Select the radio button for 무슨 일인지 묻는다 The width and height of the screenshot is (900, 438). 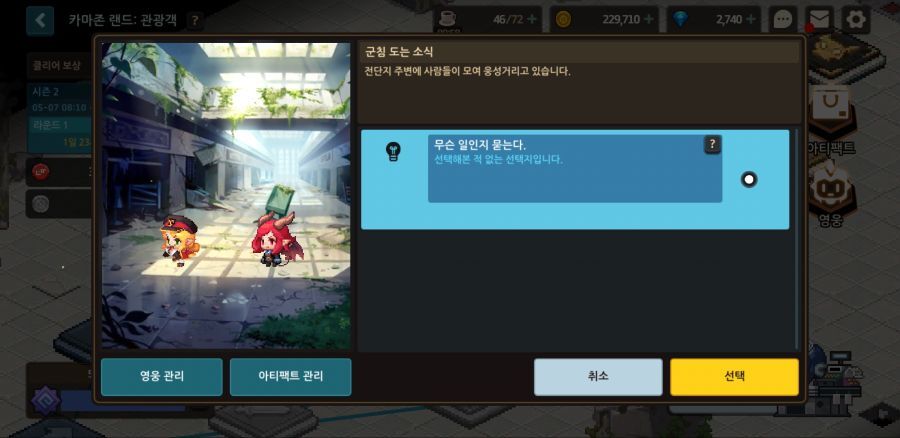tap(748, 180)
